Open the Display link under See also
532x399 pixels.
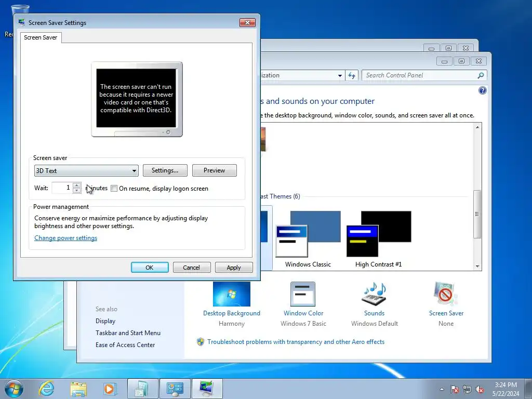tap(105, 321)
